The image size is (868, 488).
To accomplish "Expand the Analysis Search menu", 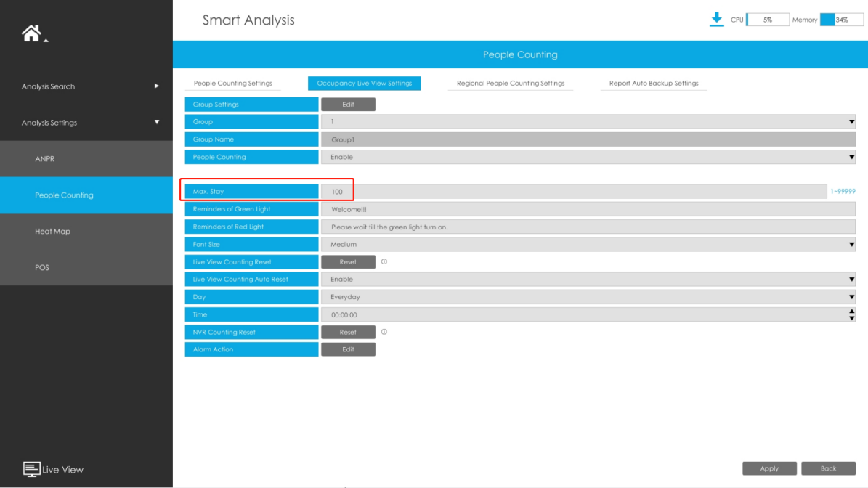I will (x=157, y=86).
